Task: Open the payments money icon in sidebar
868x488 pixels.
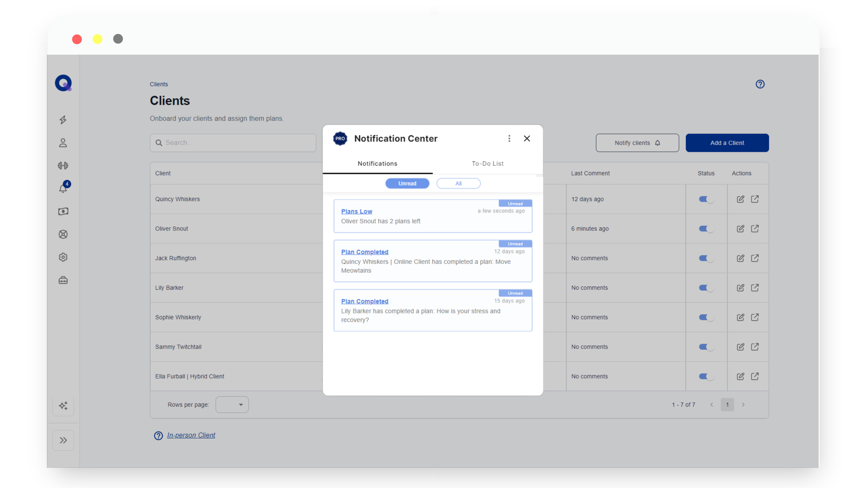Action: (63, 211)
